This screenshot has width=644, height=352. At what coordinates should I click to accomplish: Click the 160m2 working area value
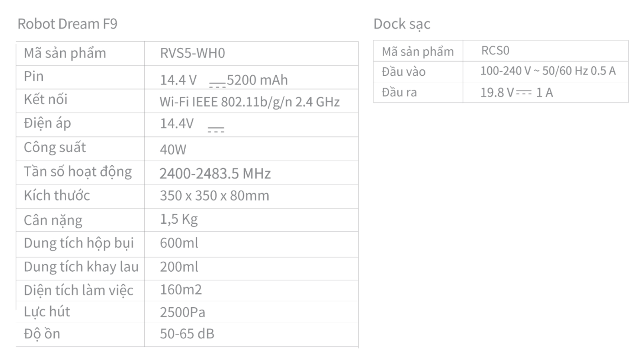[x=181, y=290]
